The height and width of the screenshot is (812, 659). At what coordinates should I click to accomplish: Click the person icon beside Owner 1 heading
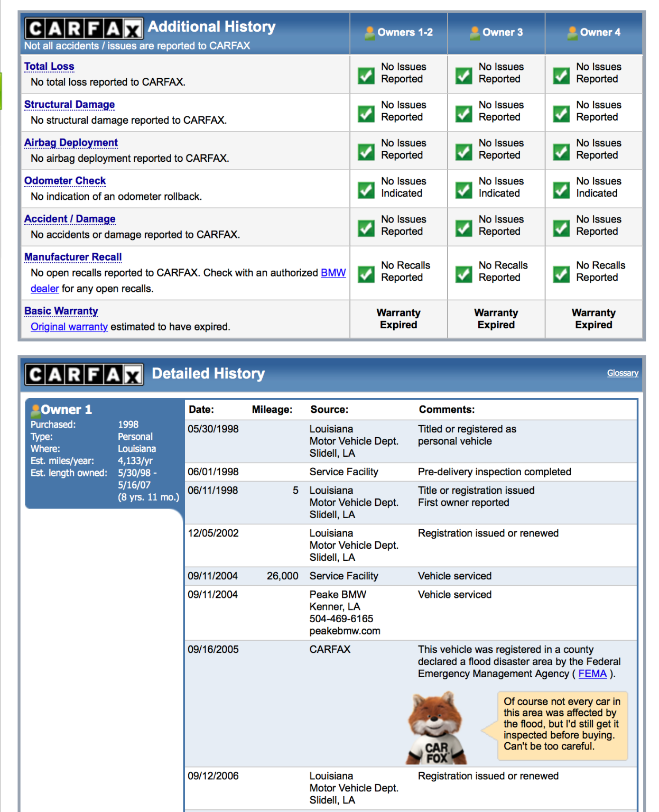pos(35,410)
